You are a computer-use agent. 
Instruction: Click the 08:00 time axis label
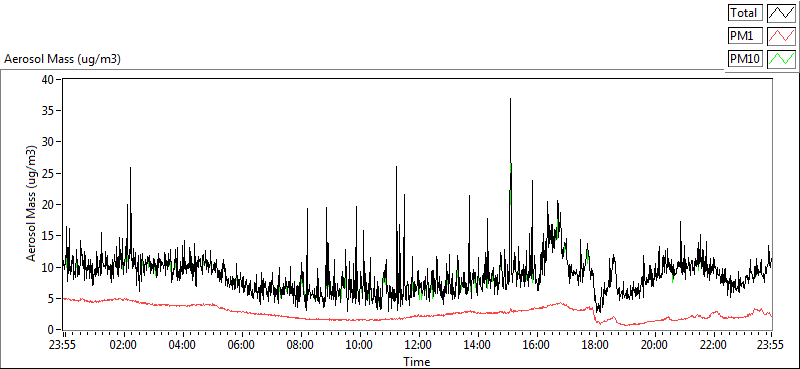pos(300,344)
